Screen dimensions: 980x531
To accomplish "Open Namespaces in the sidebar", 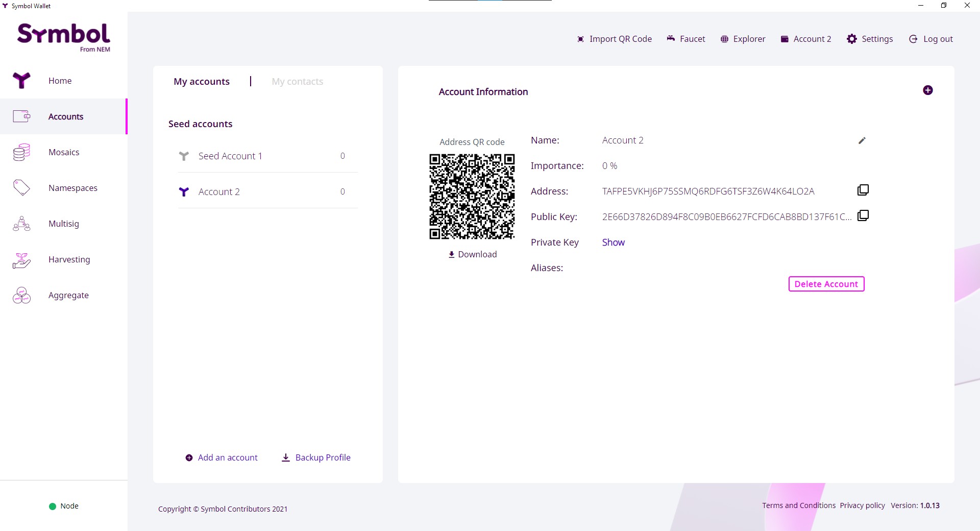I will tap(72, 188).
